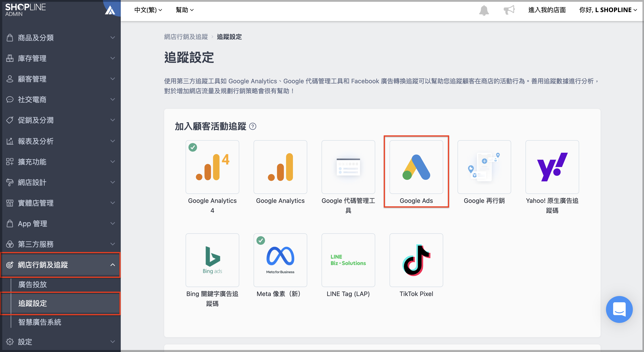Expand the 設定 sidebar chevron

[113, 341]
